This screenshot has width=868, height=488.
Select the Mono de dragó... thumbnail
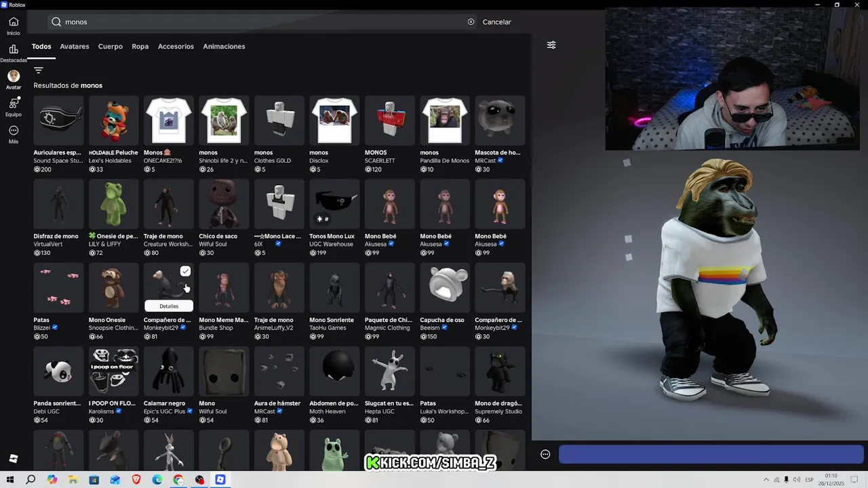[500, 371]
